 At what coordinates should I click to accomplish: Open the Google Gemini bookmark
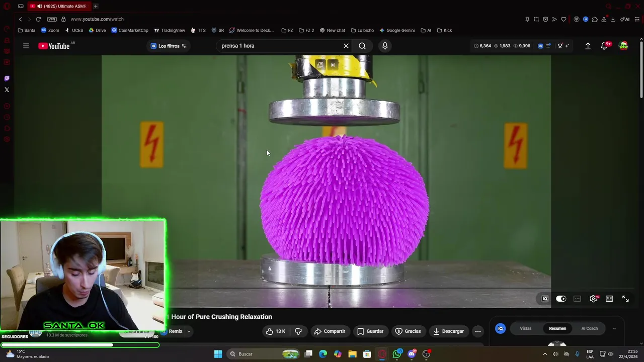397,30
